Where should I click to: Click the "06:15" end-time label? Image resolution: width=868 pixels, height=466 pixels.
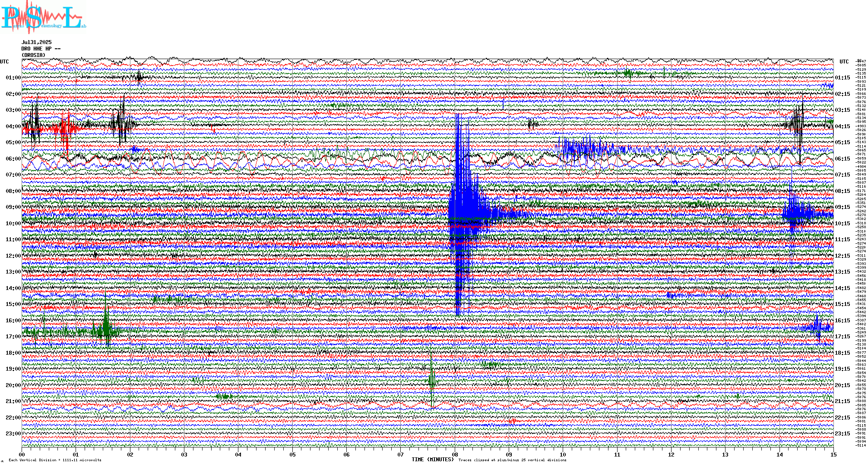tap(843, 159)
